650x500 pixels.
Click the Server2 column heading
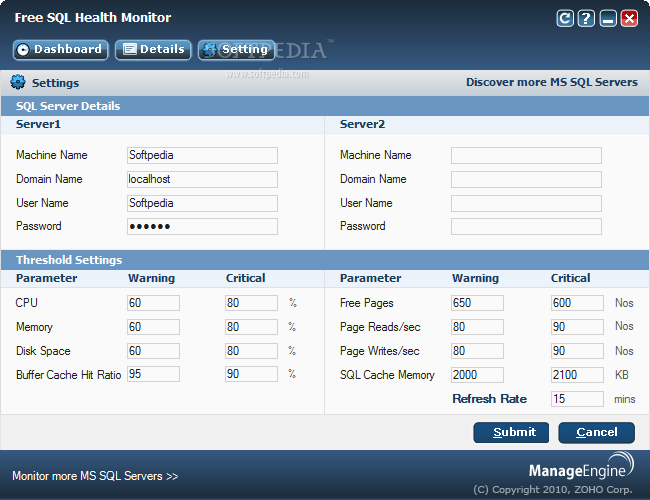(362, 124)
